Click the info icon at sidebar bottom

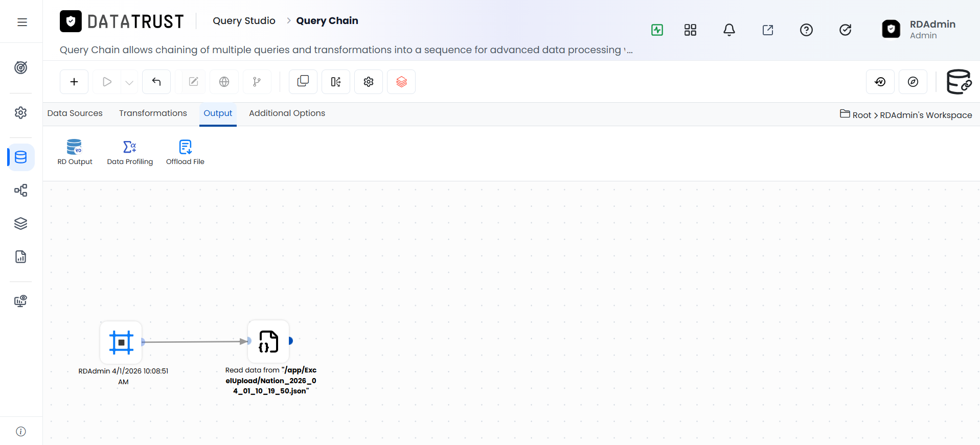coord(21,431)
